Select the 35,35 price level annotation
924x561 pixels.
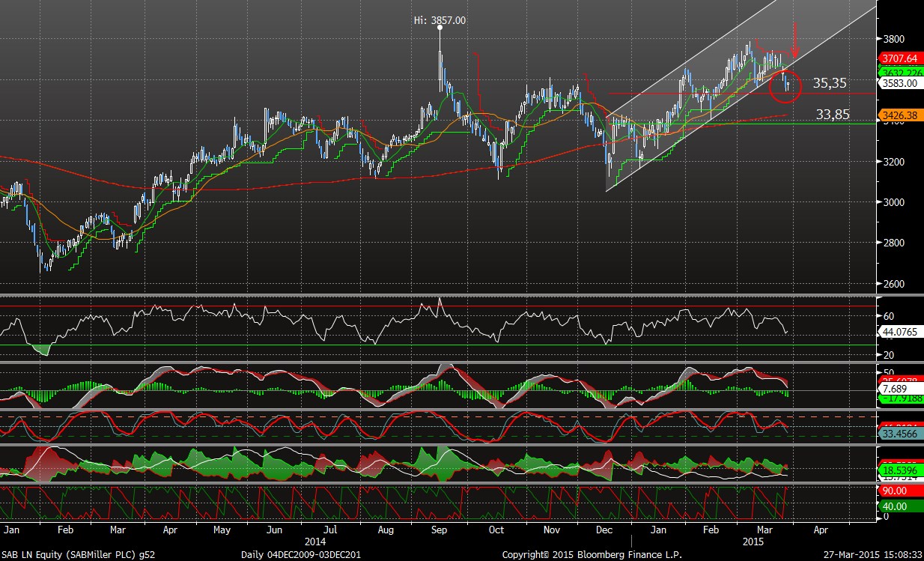coord(831,83)
